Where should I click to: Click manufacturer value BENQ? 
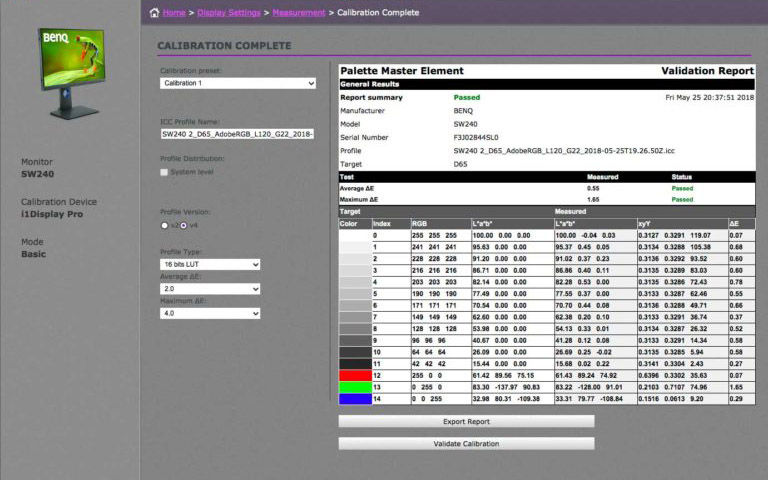coord(463,111)
